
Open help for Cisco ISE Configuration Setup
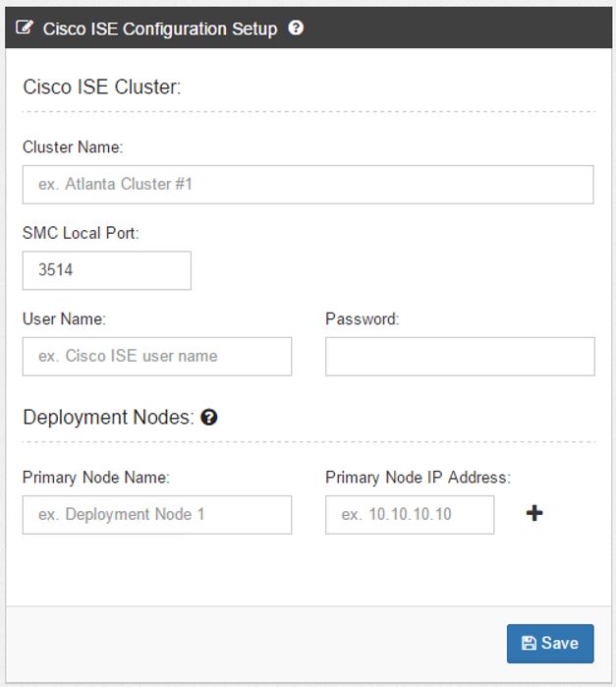tap(296, 28)
